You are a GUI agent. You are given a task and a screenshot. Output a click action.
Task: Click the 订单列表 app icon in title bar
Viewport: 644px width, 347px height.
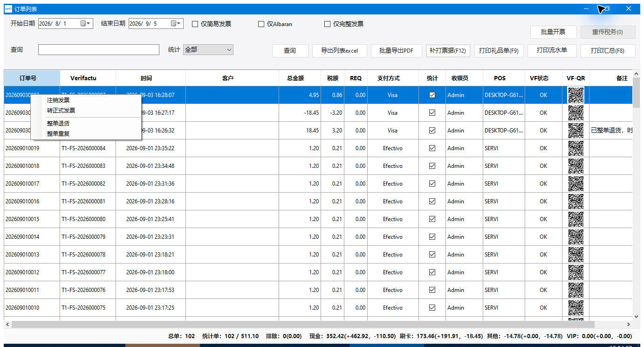tap(8, 9)
